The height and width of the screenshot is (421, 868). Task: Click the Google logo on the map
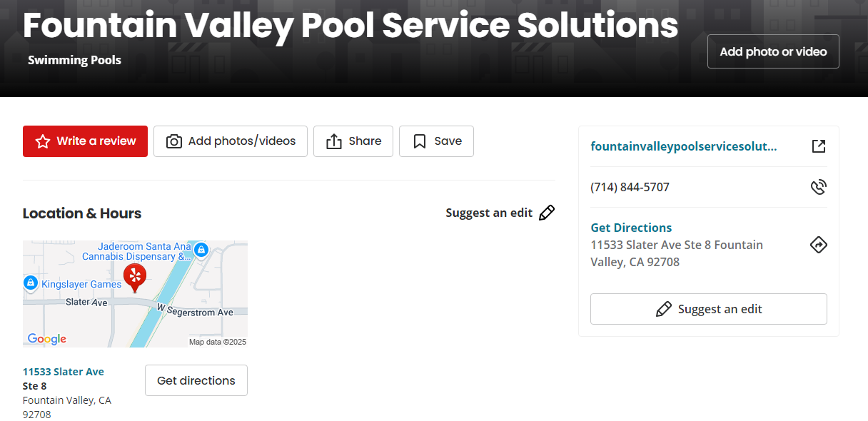point(47,339)
